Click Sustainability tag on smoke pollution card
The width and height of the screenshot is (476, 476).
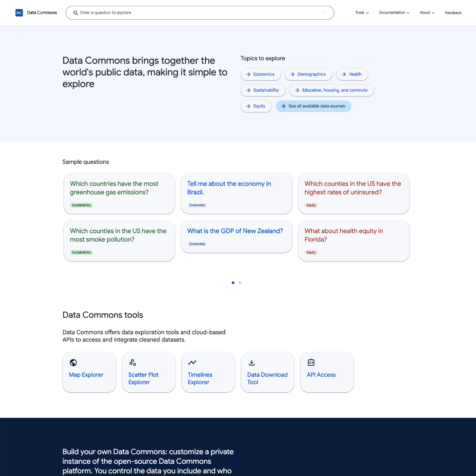click(x=81, y=252)
